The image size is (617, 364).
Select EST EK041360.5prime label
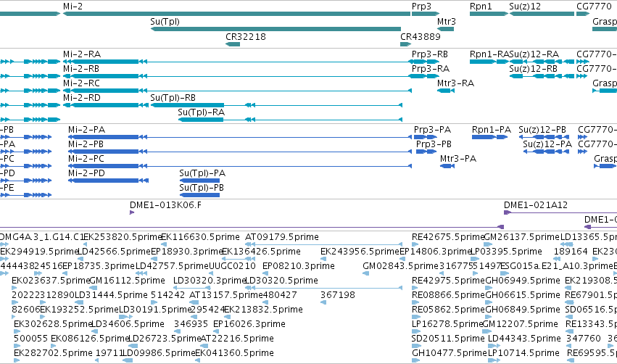click(x=234, y=353)
